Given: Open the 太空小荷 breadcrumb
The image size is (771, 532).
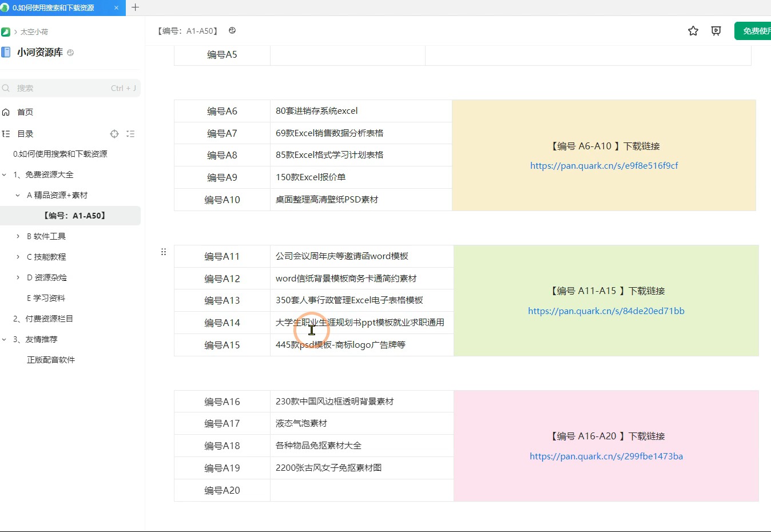Looking at the screenshot, I should click(34, 31).
